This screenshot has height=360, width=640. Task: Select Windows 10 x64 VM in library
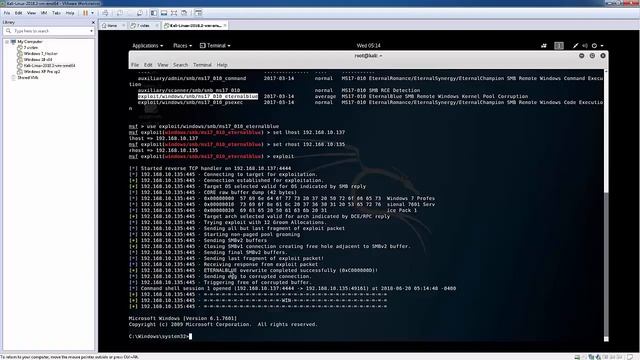pos(38,60)
